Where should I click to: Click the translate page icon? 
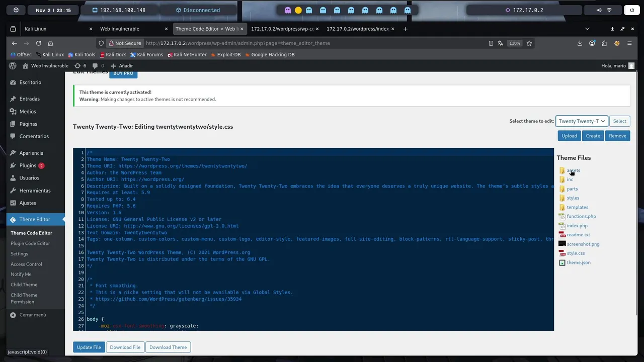(x=500, y=43)
